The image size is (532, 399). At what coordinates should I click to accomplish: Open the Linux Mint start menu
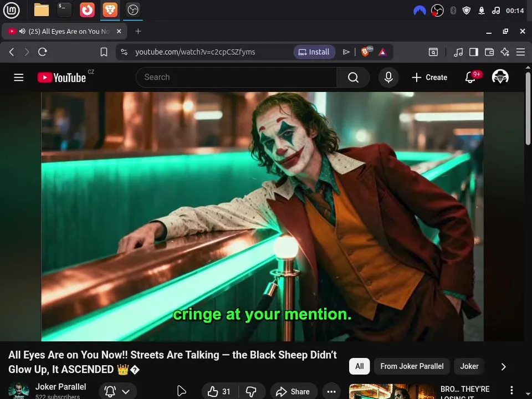pos(12,10)
